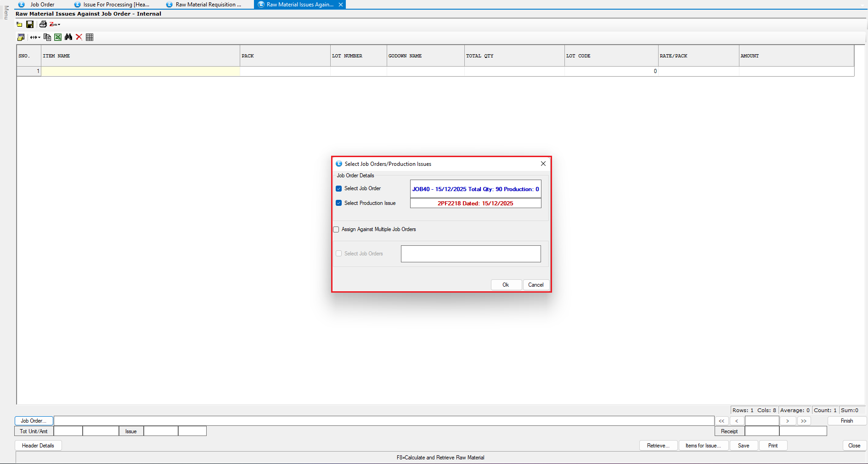This screenshot has height=464, width=868.
Task: Switch to the Job Order tab
Action: pyautogui.click(x=42, y=5)
